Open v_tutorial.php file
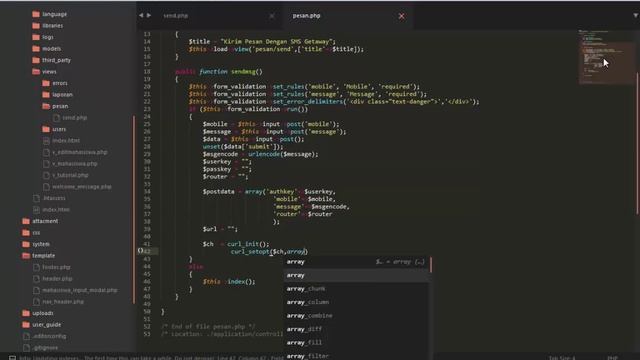 70,175
